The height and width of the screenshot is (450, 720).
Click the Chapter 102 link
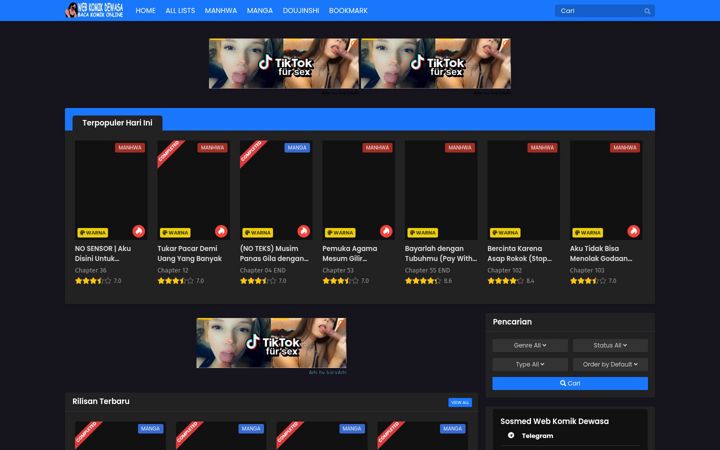click(505, 270)
